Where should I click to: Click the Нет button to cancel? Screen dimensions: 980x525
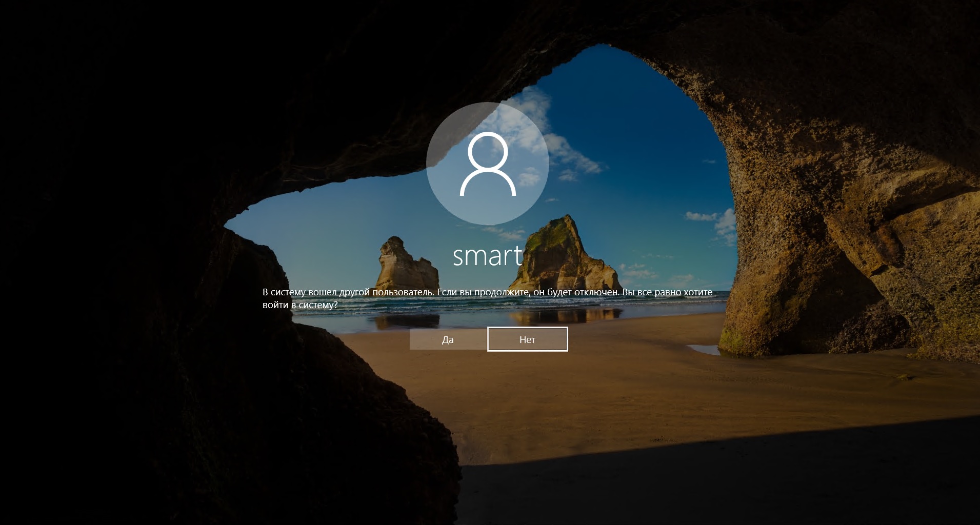point(527,339)
